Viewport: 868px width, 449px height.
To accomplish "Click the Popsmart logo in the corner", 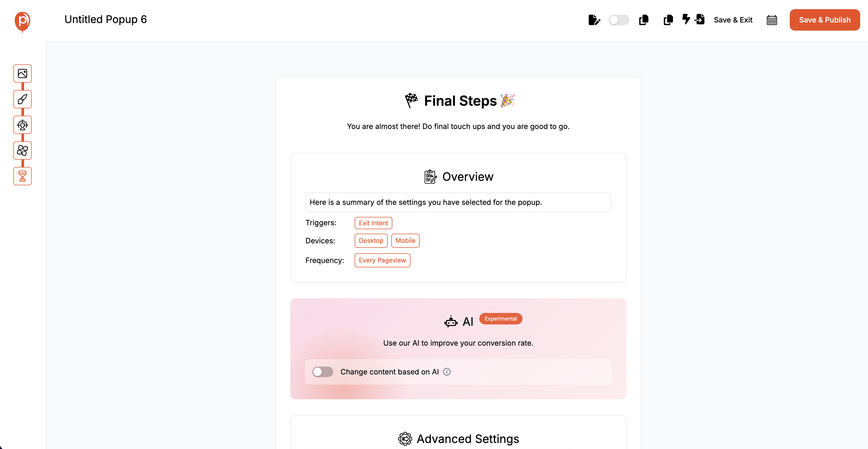I will pyautogui.click(x=22, y=21).
